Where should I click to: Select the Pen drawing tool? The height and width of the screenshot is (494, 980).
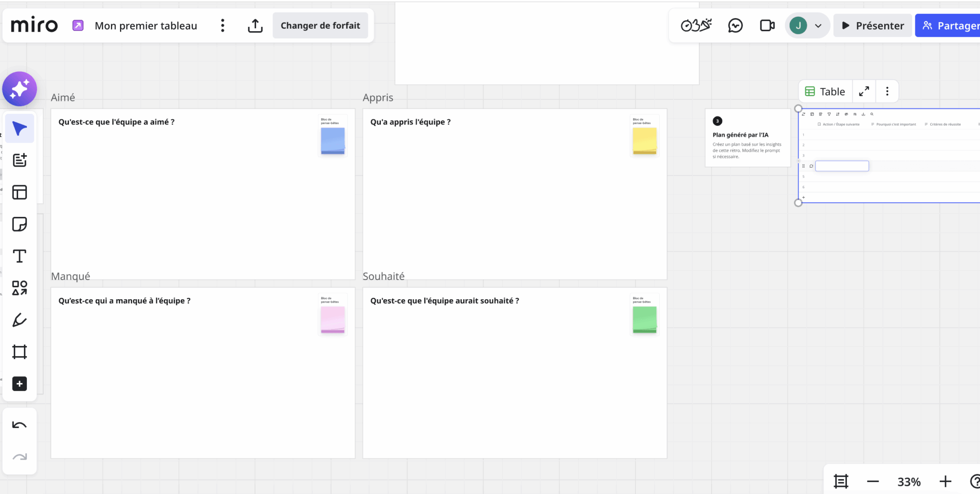pos(20,320)
